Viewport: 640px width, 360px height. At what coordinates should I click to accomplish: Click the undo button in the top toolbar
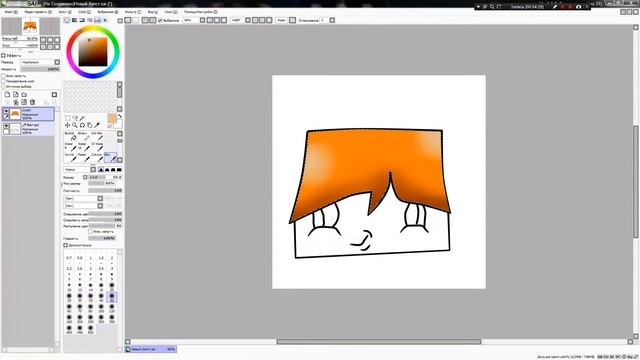(128, 20)
